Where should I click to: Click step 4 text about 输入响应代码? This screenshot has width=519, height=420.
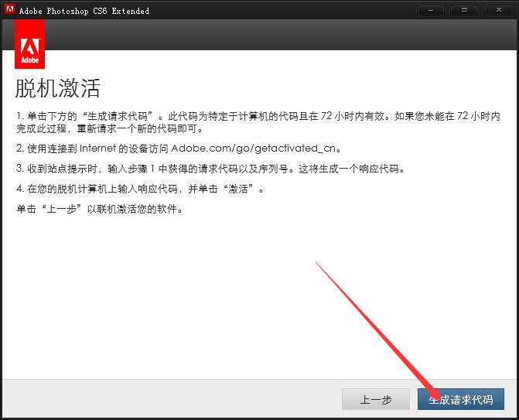140,189
